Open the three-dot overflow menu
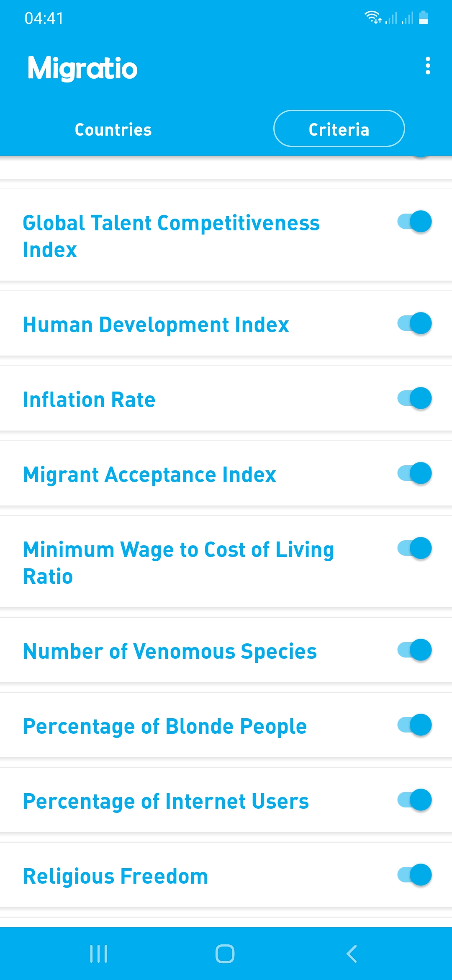The height and width of the screenshot is (980, 452). pyautogui.click(x=427, y=66)
